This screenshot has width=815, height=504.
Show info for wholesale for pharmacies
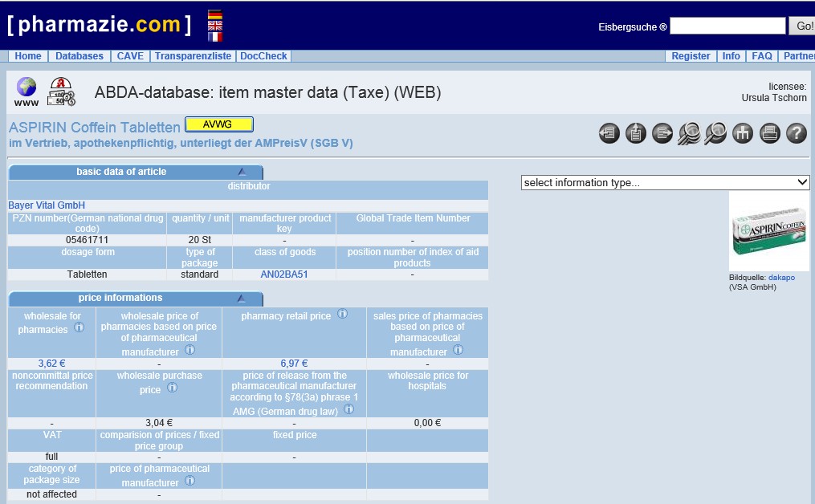pos(79,327)
